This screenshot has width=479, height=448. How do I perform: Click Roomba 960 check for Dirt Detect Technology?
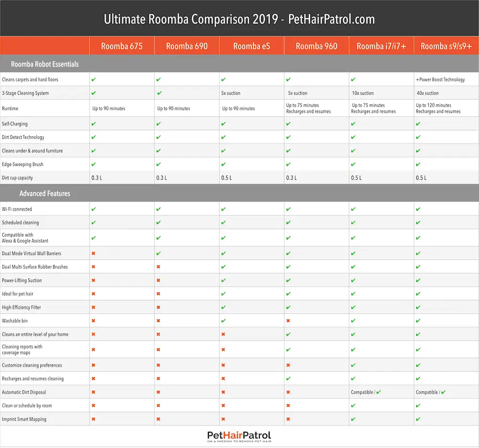coord(288,137)
